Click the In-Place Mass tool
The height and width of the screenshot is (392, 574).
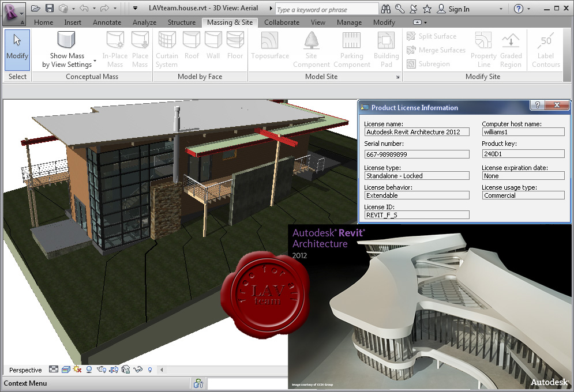tap(115, 50)
